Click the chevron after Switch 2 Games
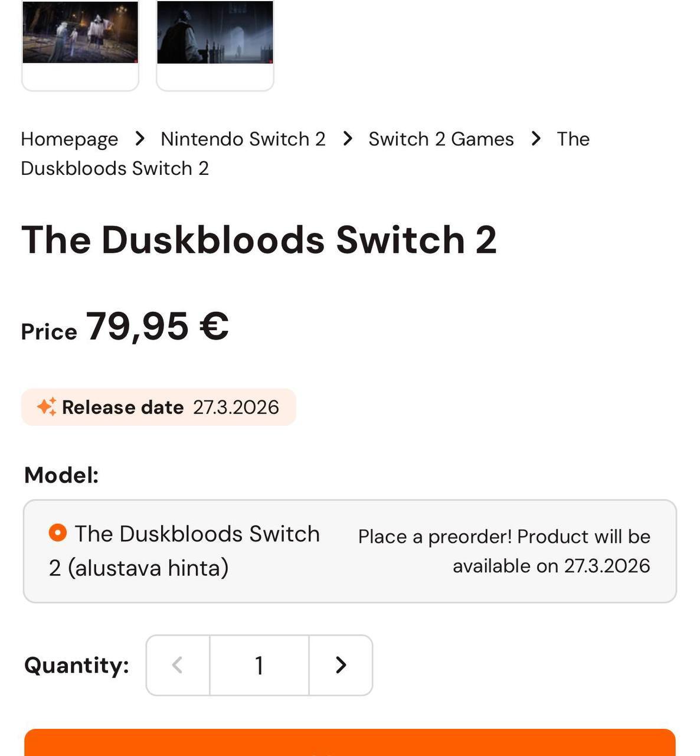Screen dimensions: 700x756 [536, 139]
